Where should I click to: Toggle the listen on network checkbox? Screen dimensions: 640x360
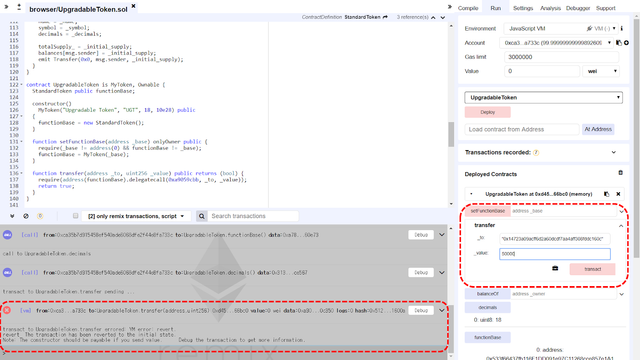tap(76, 216)
